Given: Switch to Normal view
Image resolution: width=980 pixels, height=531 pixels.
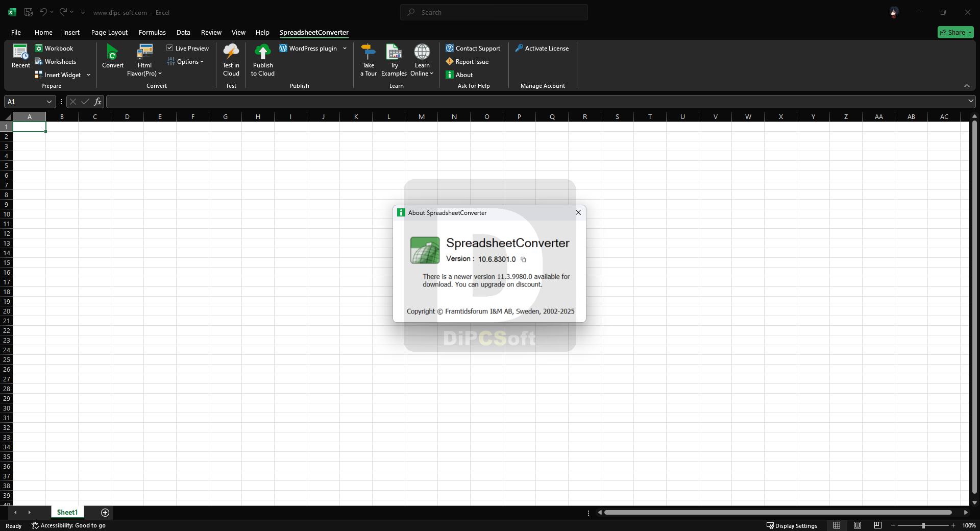Looking at the screenshot, I should [x=837, y=525].
